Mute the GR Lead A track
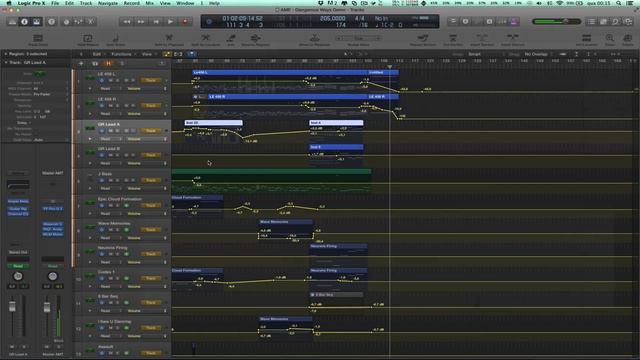The image size is (640, 360). point(111,131)
